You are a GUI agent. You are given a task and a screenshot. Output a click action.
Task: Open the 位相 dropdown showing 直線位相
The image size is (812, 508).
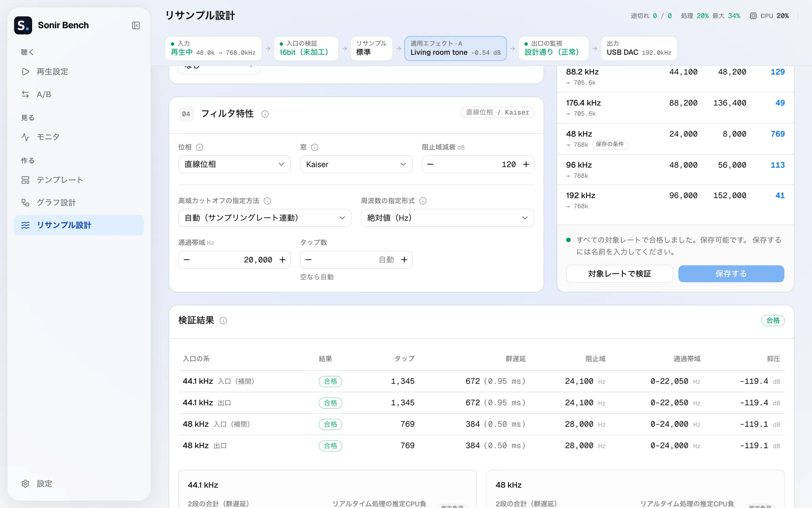pyautogui.click(x=234, y=164)
